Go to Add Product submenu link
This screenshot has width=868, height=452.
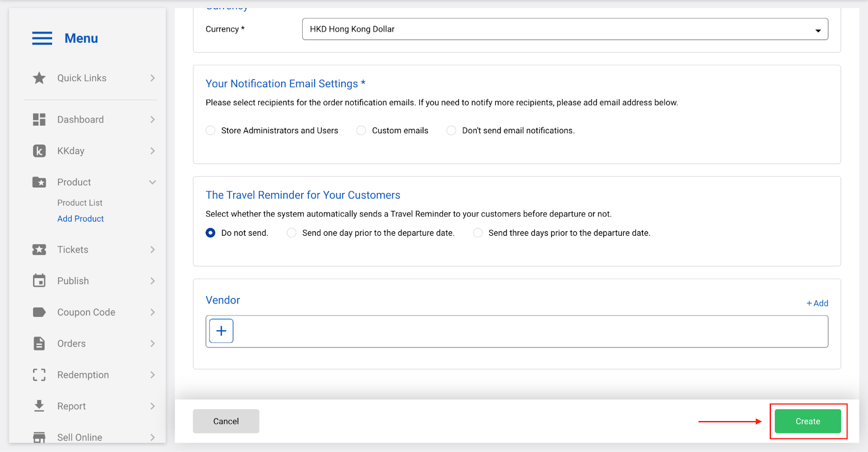coord(81,218)
